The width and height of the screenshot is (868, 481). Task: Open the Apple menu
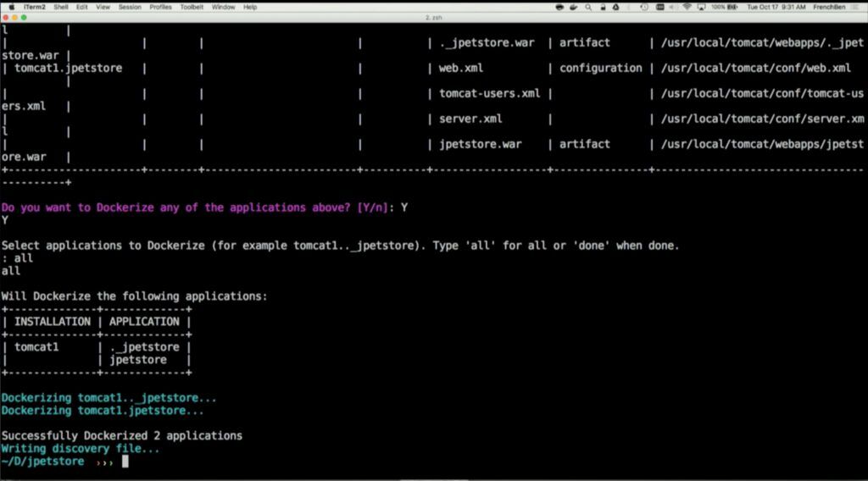click(x=10, y=7)
